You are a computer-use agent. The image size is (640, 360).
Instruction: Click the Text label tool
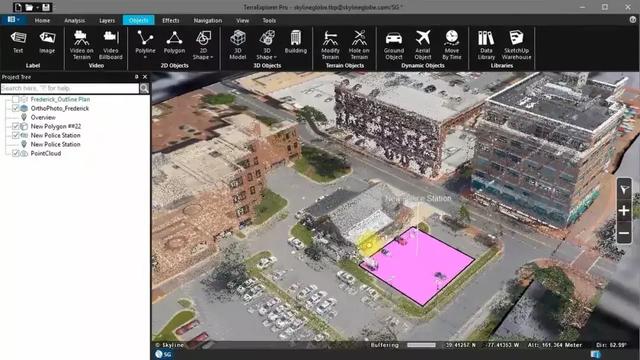tap(18, 42)
